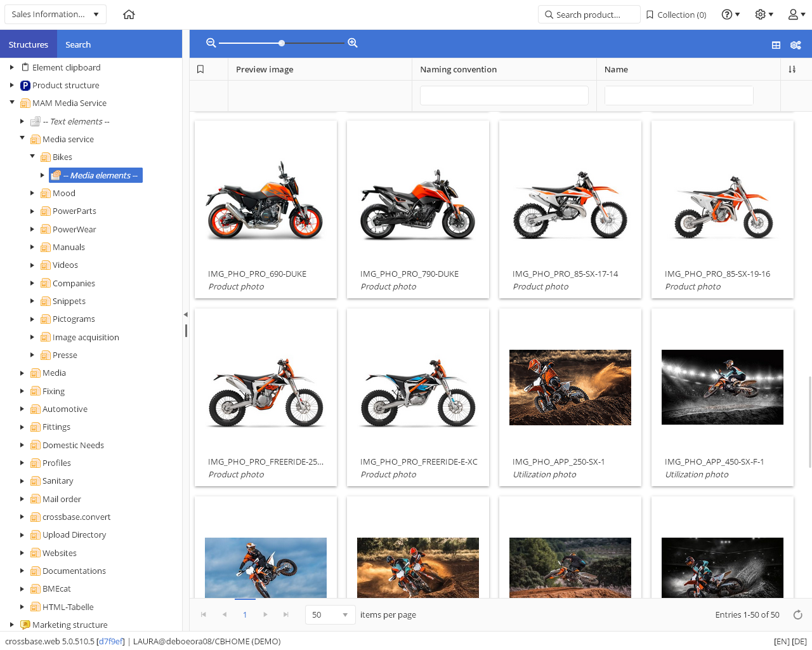This screenshot has width=812, height=650.
Task: Click the thumbnail size slider handle
Action: click(x=282, y=43)
